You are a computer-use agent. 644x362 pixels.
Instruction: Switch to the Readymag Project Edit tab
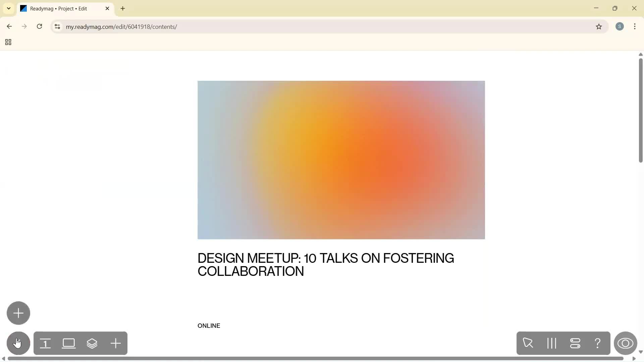tap(60, 8)
